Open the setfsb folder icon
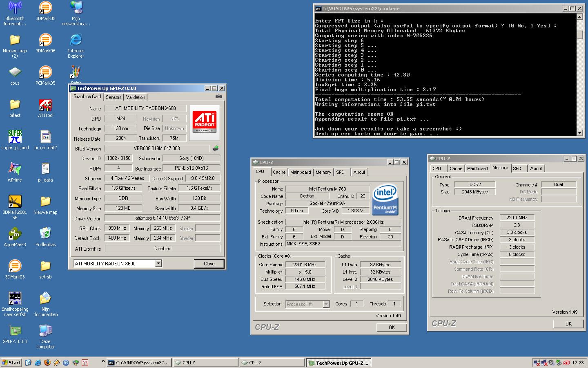 coord(45,269)
